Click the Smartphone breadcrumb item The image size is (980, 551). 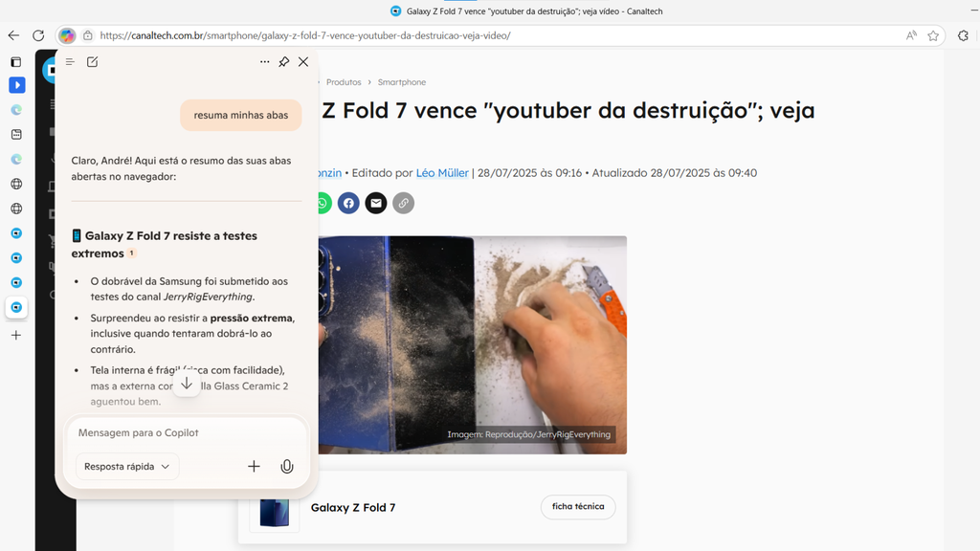click(x=402, y=82)
